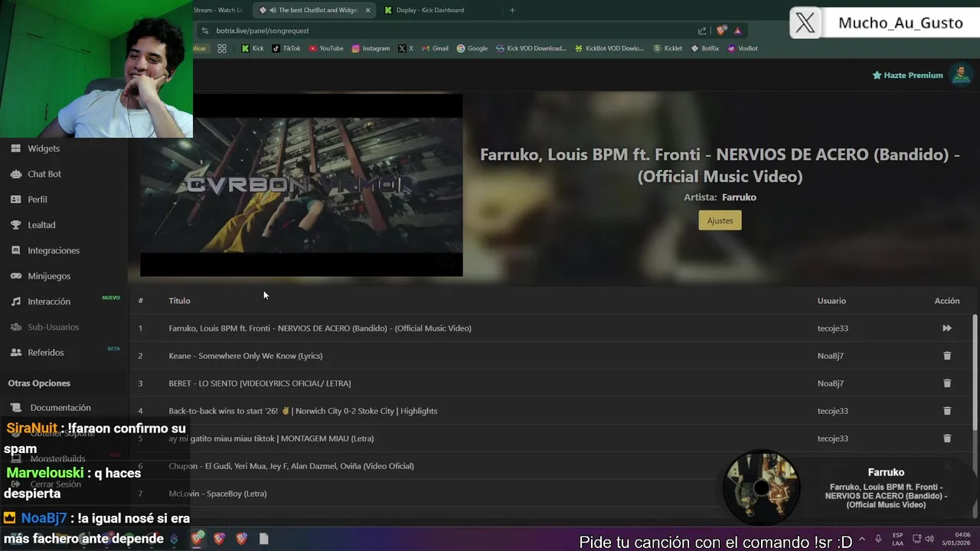Go to the Perfil page
This screenshot has width=980, height=551.
tap(38, 199)
